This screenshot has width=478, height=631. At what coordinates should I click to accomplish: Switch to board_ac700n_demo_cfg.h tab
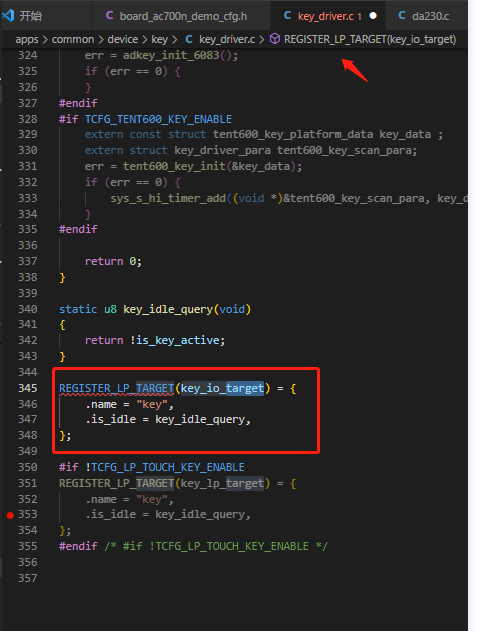[181, 16]
